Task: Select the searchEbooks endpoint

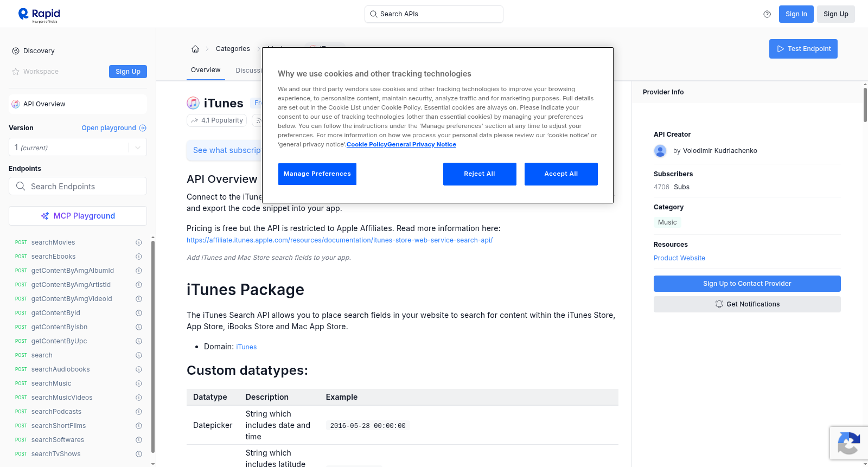Action: (54, 257)
